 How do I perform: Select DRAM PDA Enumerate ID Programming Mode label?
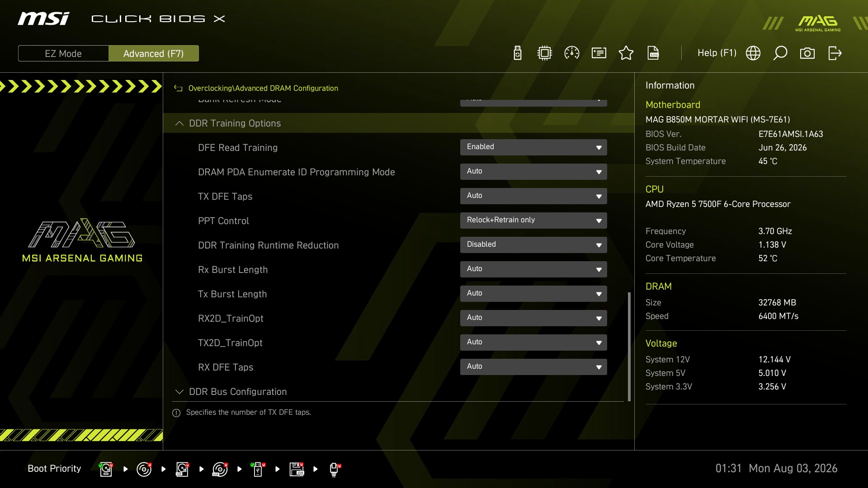pos(296,172)
